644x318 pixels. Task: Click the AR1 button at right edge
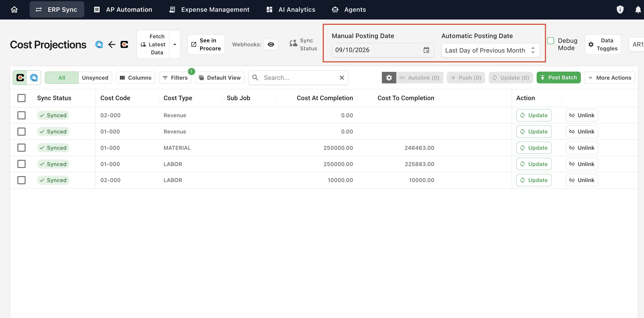click(x=637, y=45)
